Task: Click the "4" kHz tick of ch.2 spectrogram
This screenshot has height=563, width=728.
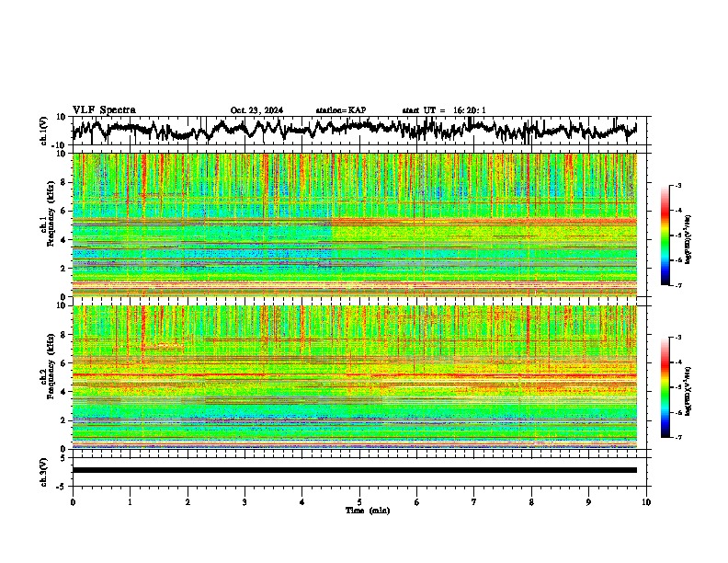Action: point(63,392)
